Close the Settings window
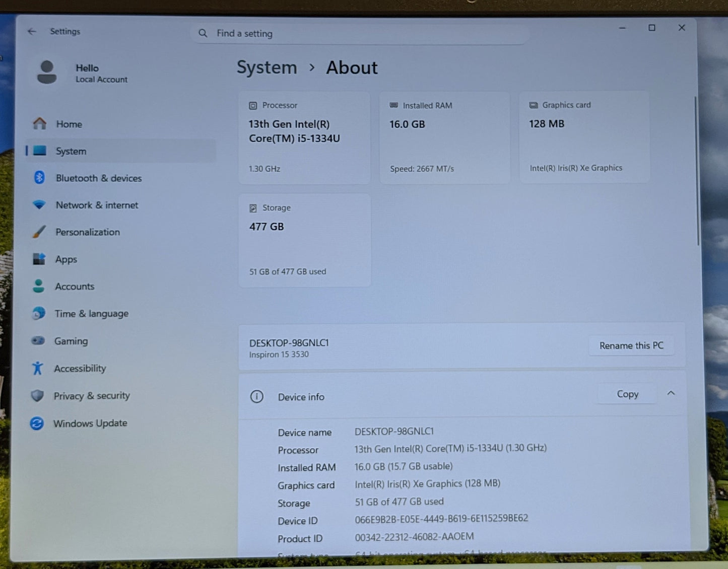This screenshot has height=569, width=728. click(682, 28)
